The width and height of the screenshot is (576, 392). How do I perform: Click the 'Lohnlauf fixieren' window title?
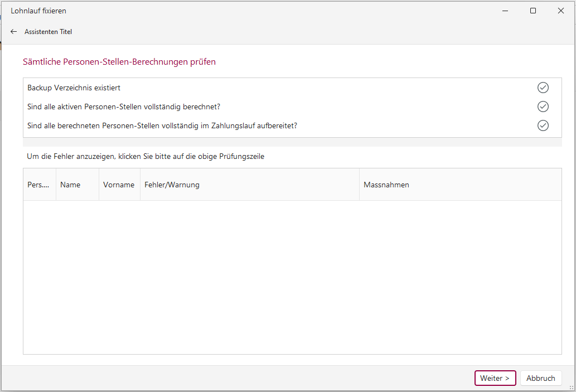point(38,11)
